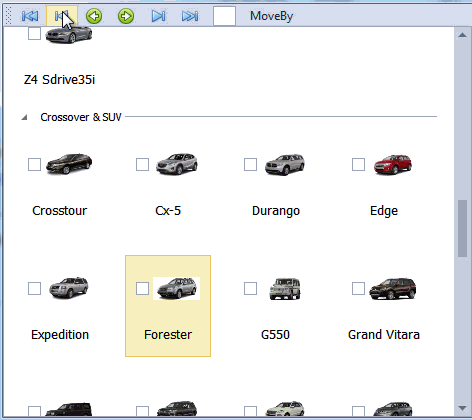The height and width of the screenshot is (420, 472).
Task: Click the scrollbar down arrow
Action: pyautogui.click(x=462, y=408)
